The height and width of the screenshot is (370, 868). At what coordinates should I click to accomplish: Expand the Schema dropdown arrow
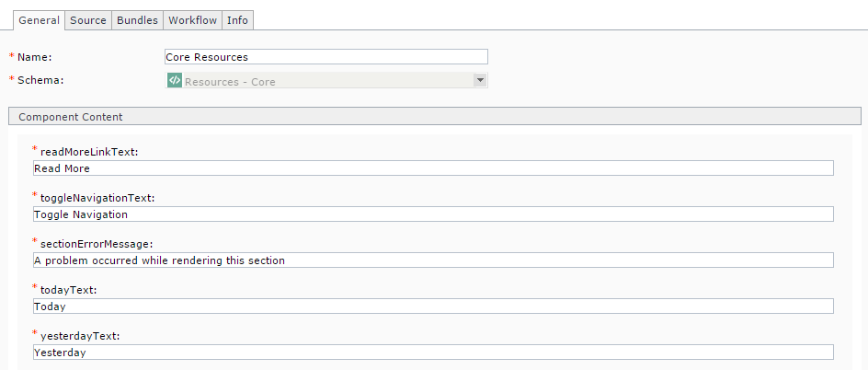[479, 80]
